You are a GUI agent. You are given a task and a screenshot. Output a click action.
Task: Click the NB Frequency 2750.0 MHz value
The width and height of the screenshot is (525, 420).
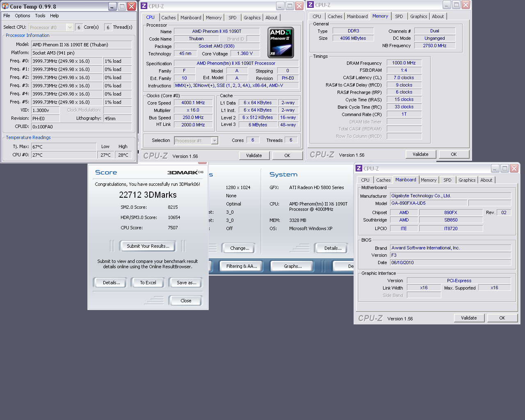(x=435, y=46)
